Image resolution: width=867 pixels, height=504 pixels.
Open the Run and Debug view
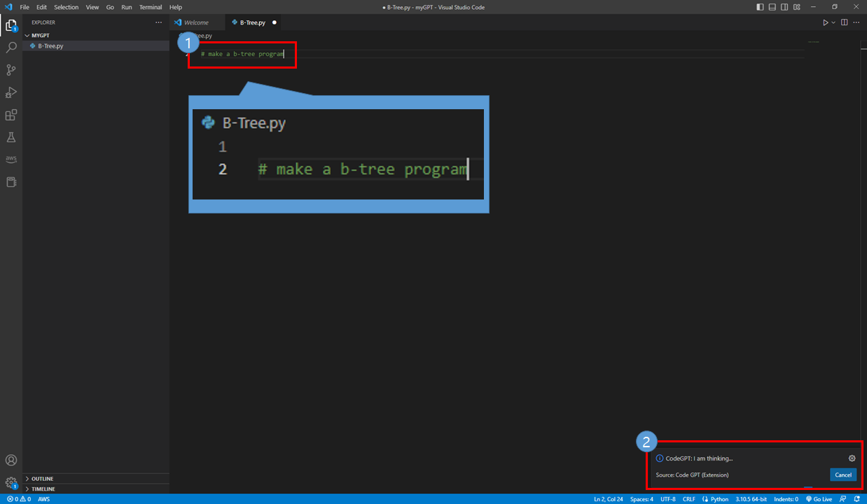pyautogui.click(x=11, y=92)
